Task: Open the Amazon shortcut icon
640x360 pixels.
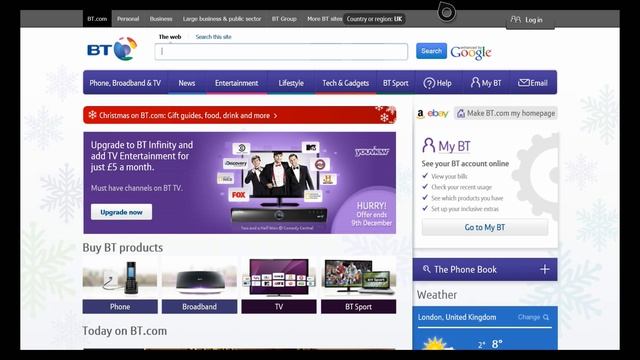Action: tap(420, 114)
